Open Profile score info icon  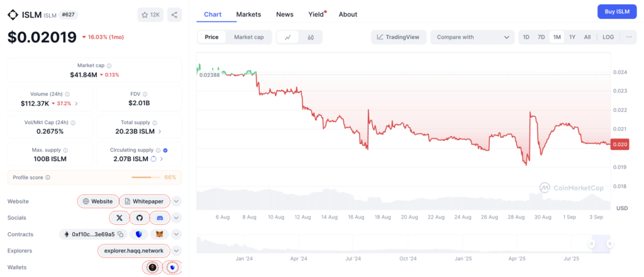(x=48, y=178)
